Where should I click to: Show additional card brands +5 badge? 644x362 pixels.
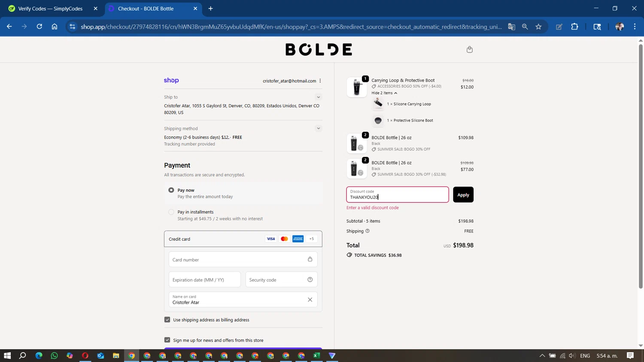[312, 239]
